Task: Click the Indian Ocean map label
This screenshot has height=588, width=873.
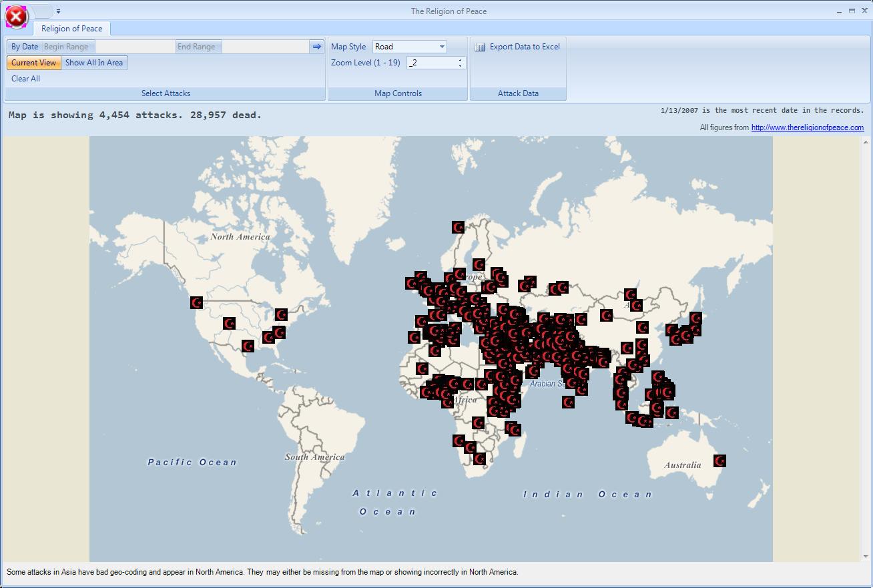Action: pyautogui.click(x=587, y=494)
